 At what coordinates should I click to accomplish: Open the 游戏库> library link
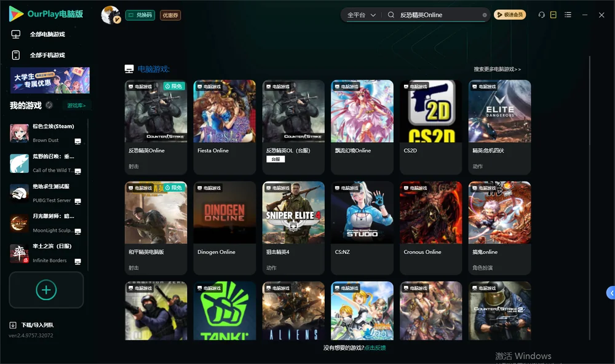click(x=76, y=105)
